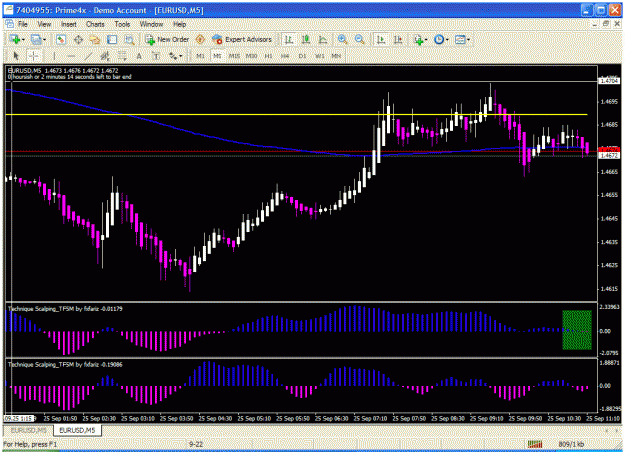Screen dimensions: 625x452
Task: Switch chart to Line Chart mode
Action: coord(323,39)
